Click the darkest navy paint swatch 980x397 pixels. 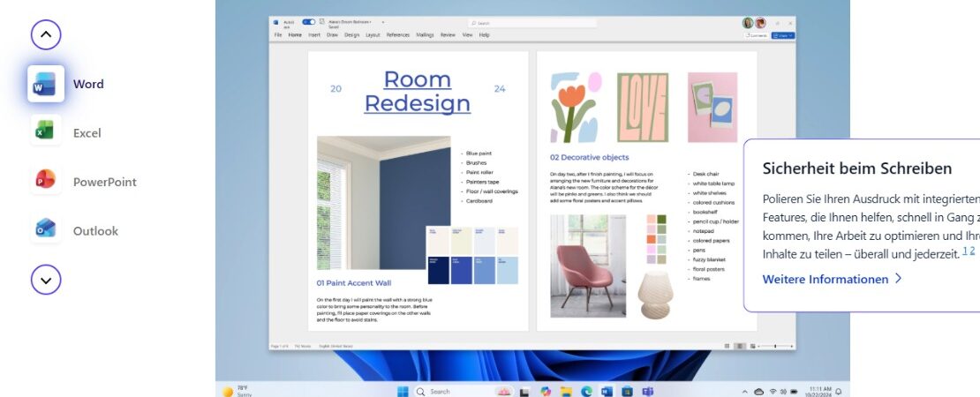(x=438, y=270)
